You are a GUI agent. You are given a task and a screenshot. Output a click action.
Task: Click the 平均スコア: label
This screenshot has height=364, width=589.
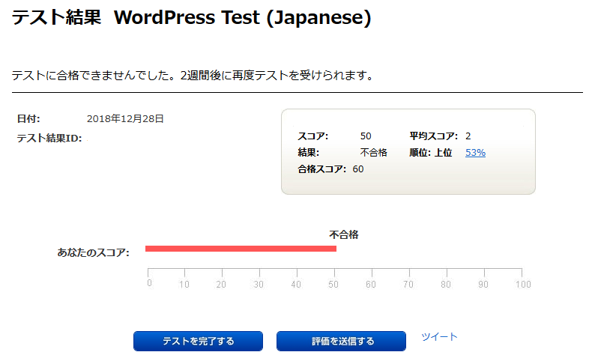click(433, 136)
